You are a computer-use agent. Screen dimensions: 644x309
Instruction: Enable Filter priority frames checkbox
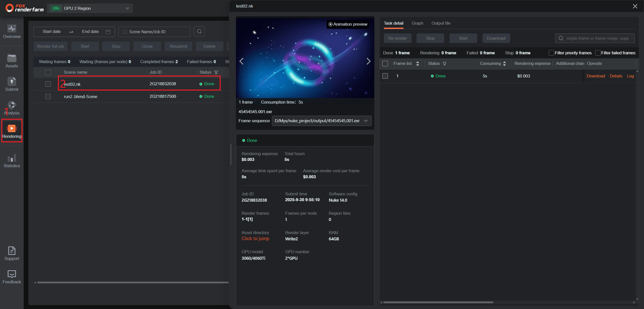(x=551, y=53)
